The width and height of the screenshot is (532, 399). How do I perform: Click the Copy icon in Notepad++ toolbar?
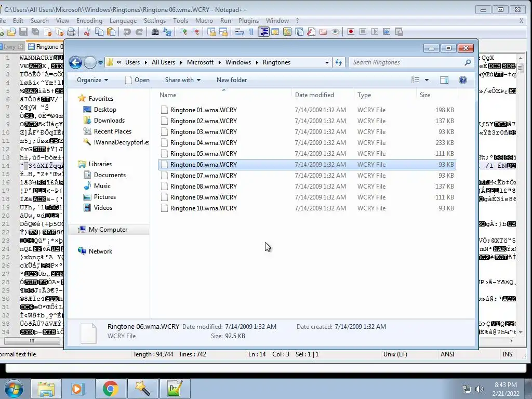(x=99, y=32)
